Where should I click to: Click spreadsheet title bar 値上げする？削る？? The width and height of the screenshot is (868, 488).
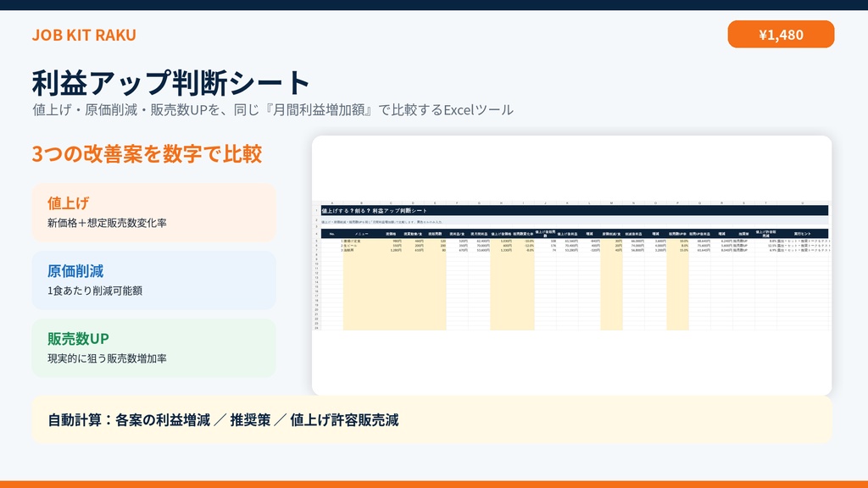point(575,211)
